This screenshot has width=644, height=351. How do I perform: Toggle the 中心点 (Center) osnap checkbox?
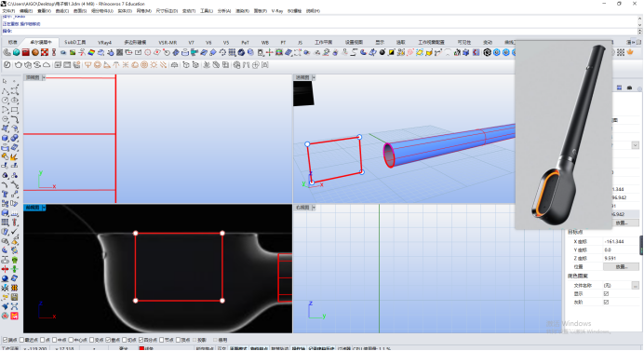[71, 341]
